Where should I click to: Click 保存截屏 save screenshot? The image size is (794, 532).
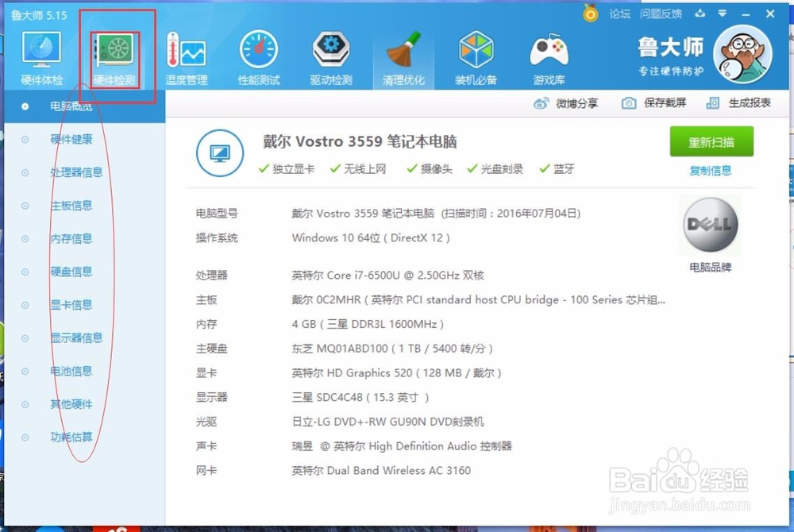pyautogui.click(x=665, y=103)
